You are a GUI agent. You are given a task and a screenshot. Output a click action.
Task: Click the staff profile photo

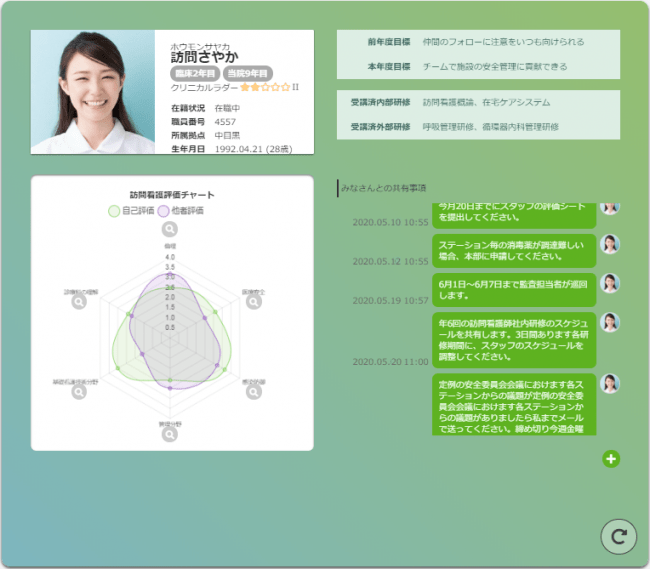click(93, 92)
